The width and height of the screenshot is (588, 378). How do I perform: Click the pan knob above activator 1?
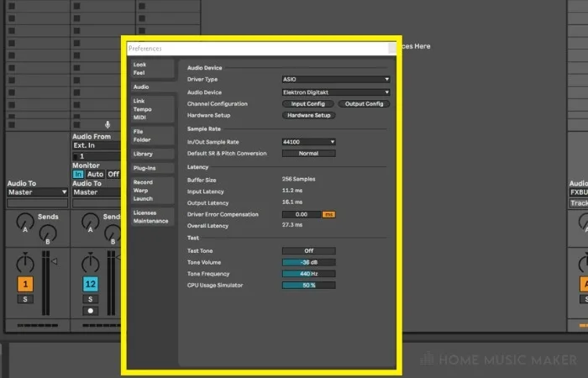25,263
